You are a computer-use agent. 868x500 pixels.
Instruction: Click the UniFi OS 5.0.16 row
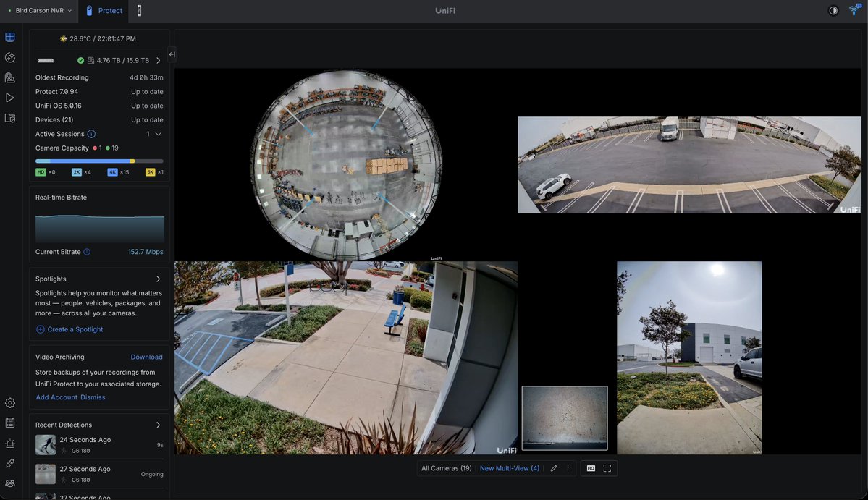(99, 106)
